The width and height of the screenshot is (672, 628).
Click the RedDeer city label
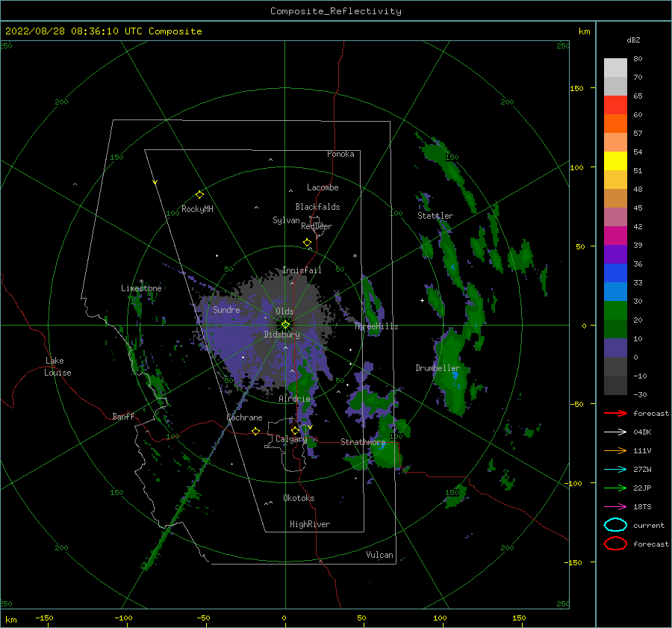click(x=317, y=226)
